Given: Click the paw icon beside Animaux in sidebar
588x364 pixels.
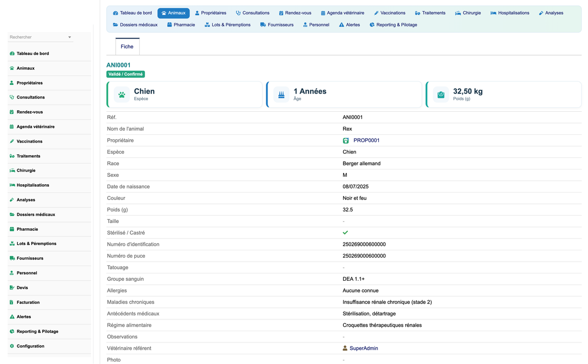Looking at the screenshot, I should (x=12, y=68).
